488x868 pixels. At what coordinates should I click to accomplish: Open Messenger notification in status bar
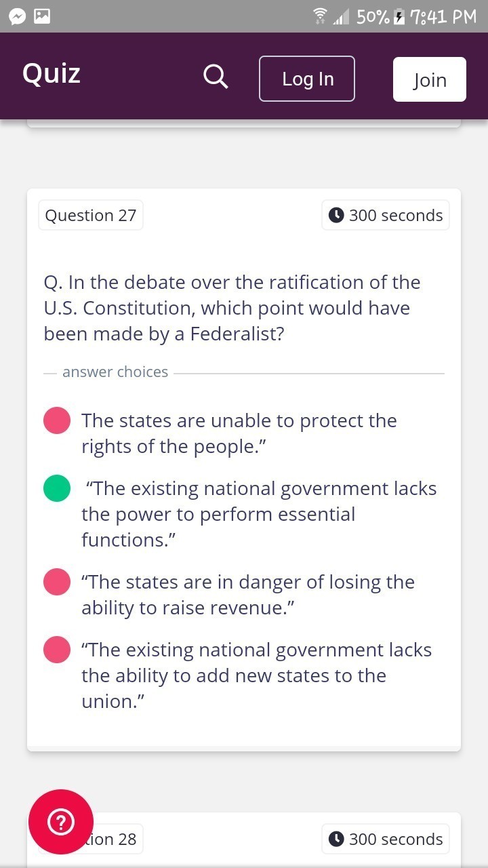18,16
